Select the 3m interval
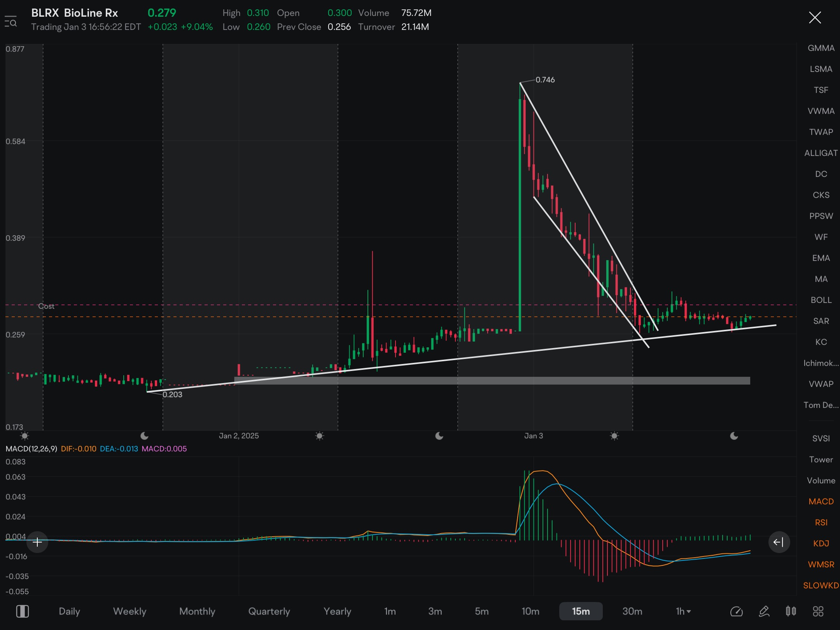The width and height of the screenshot is (840, 630). point(435,611)
